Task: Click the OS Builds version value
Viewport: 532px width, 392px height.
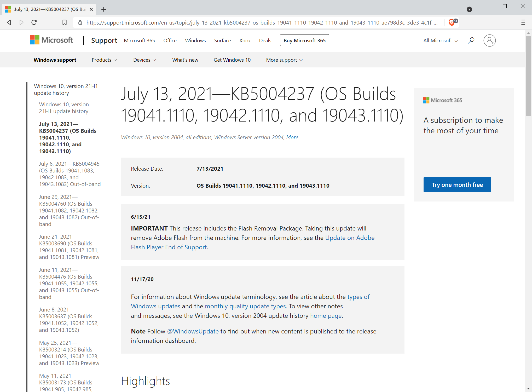Action: pos(263,186)
